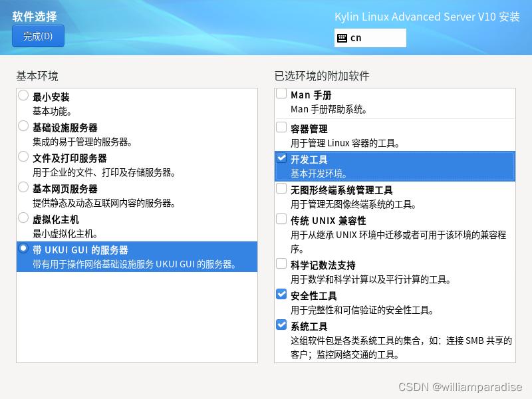The height and width of the screenshot is (399, 532).
Task: Click the 最小虚拟化主机 description text
Action: point(65,234)
